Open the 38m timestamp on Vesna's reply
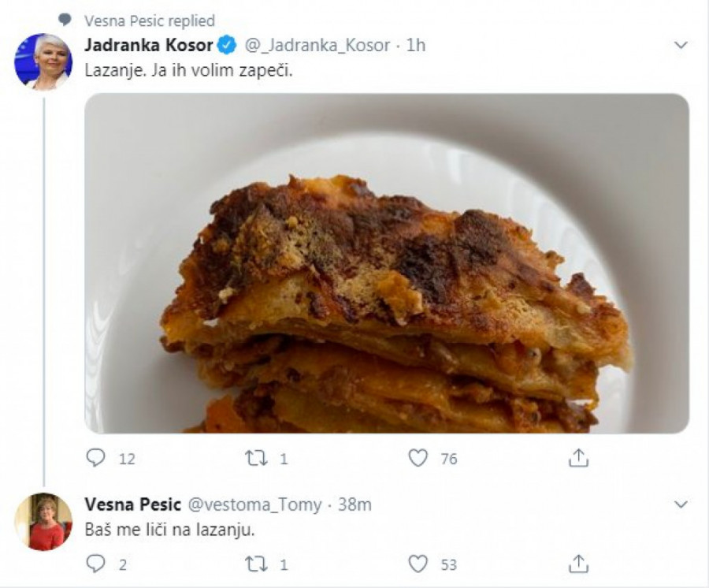 pos(355,504)
